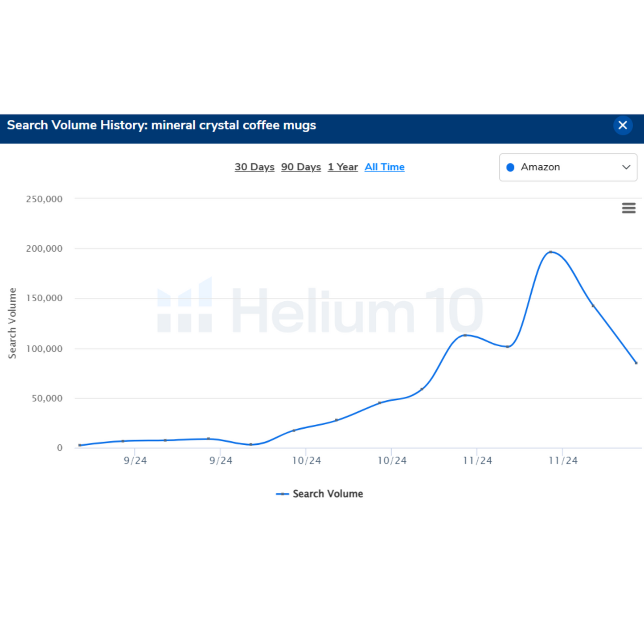Click the dialog title text
This screenshot has height=644, width=644.
(x=161, y=125)
